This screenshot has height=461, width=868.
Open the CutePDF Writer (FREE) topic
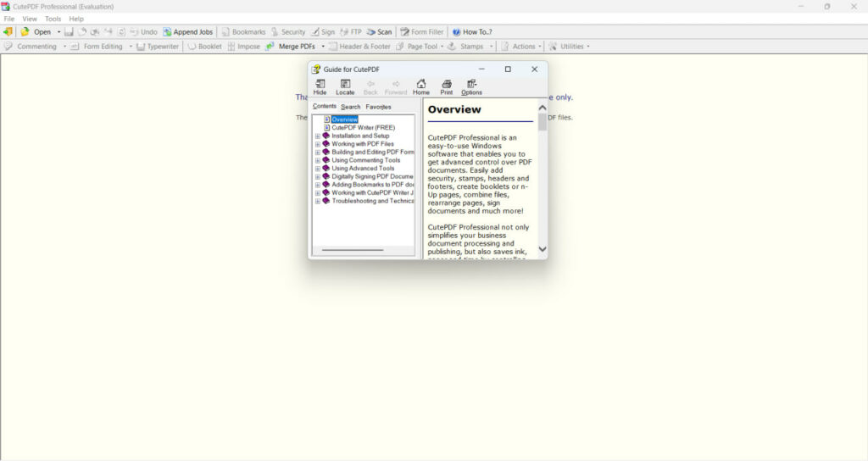pos(363,127)
